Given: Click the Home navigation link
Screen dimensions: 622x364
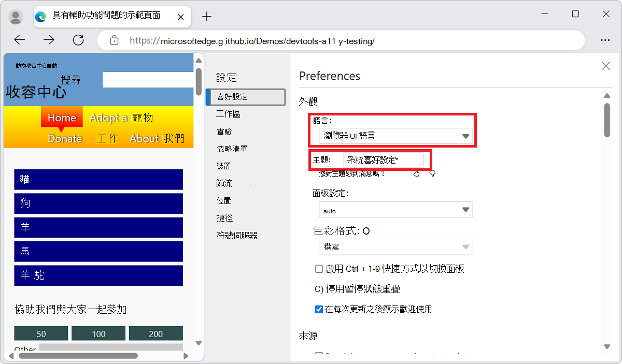Looking at the screenshot, I should point(61,118).
